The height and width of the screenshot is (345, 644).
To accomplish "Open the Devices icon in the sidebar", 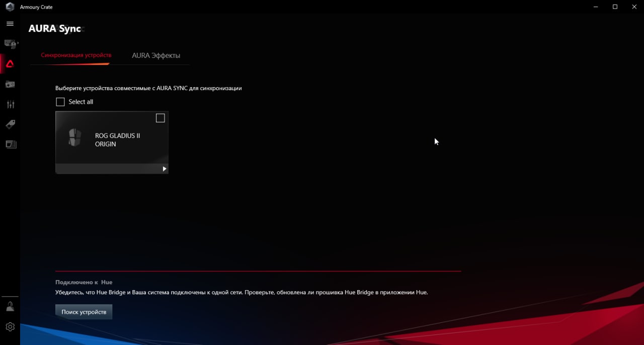I will point(11,44).
